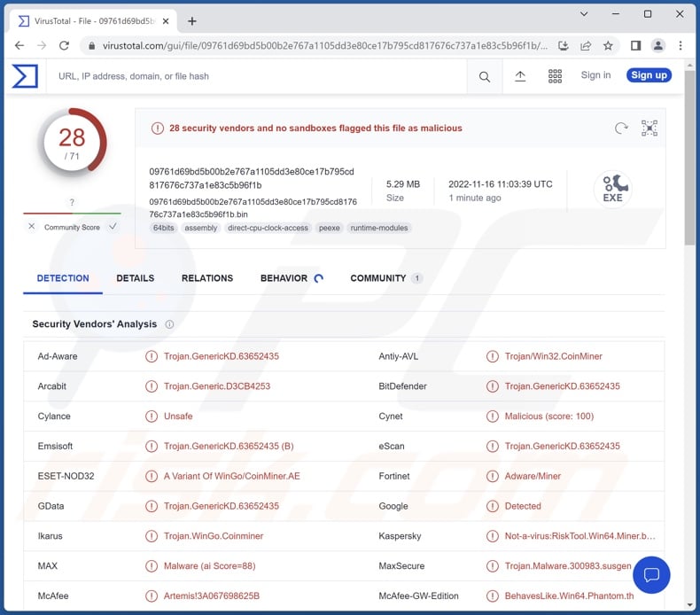
Task: Click the peexe tag
Action: (329, 228)
